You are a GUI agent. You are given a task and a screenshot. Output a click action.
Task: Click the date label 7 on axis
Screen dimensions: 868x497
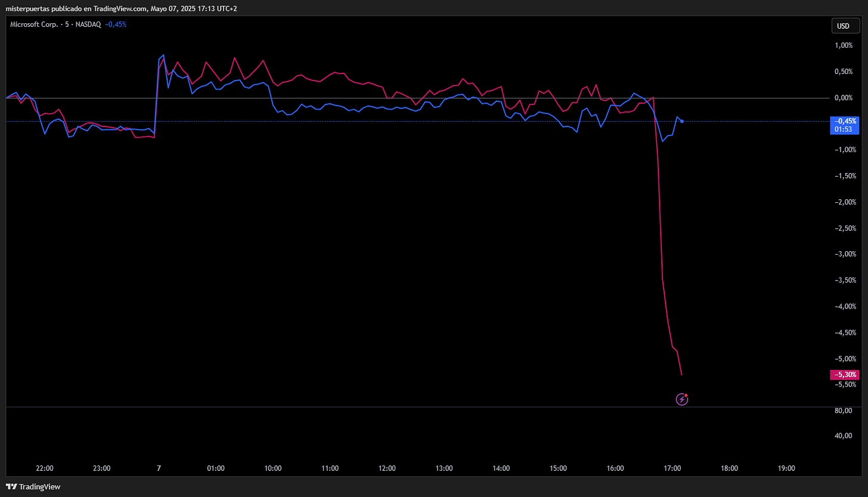pos(159,468)
